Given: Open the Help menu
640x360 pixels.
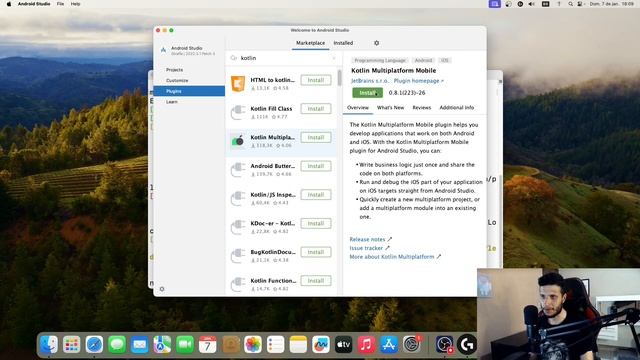Looking at the screenshot, I should pos(76,4).
